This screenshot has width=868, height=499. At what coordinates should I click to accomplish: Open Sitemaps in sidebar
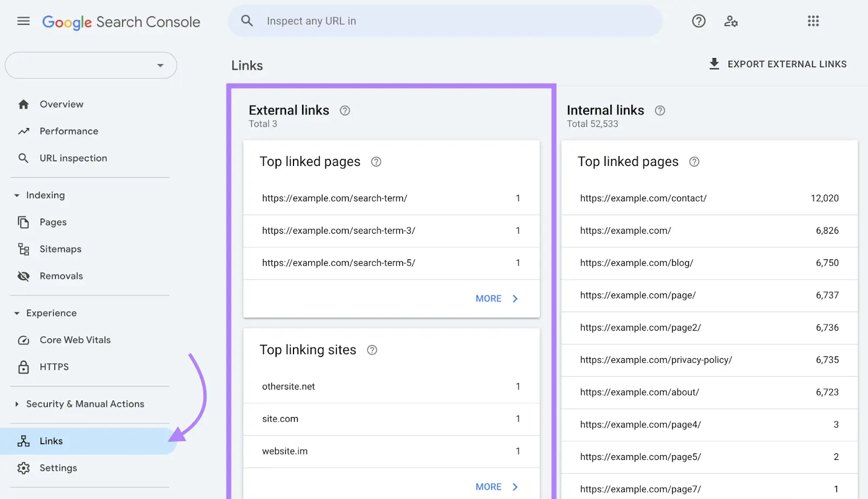pyautogui.click(x=60, y=249)
